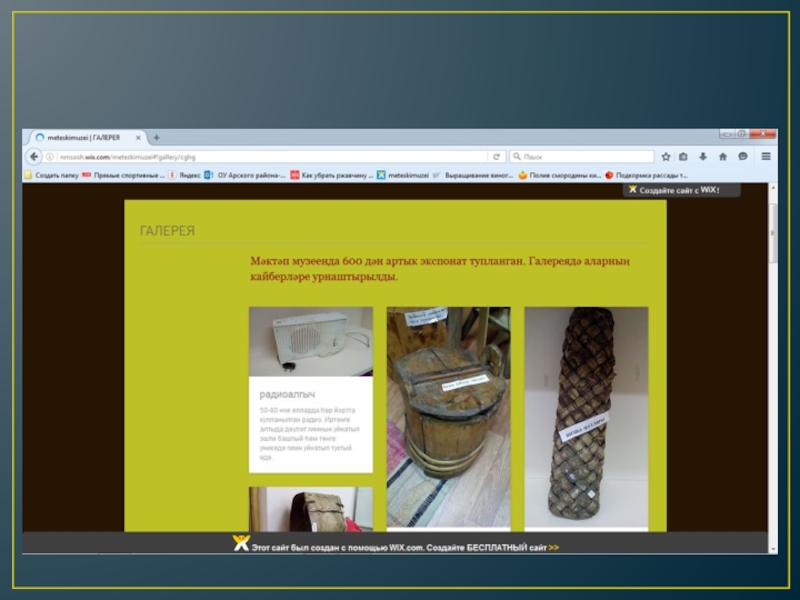The height and width of the screenshot is (600, 800).
Task: Click the Поиск search box
Action: [580, 157]
